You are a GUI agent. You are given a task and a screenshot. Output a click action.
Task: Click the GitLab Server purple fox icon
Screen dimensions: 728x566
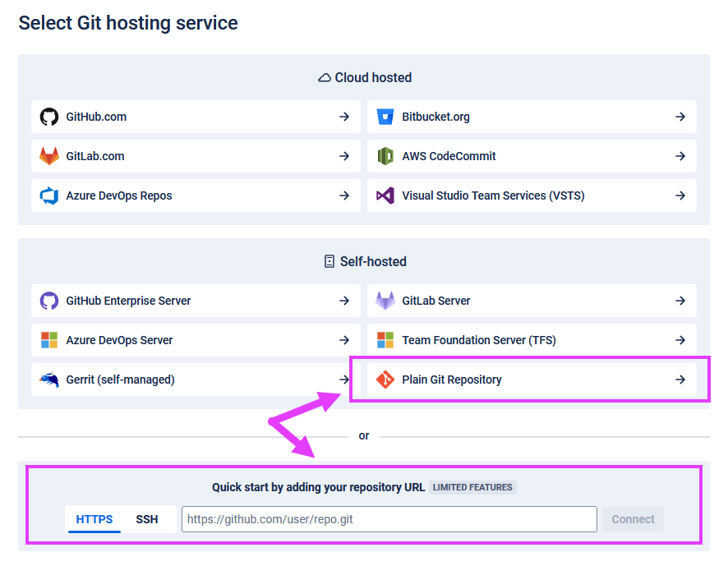pos(385,301)
